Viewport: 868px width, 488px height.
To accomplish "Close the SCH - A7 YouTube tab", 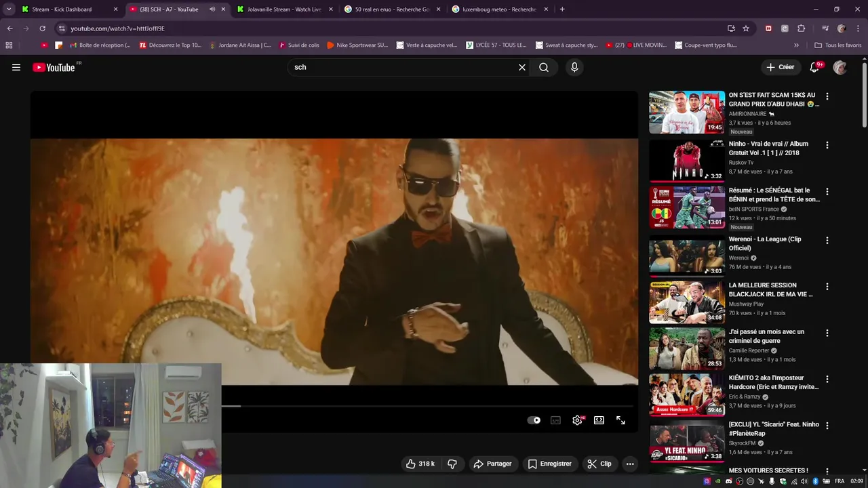I will pos(223,9).
